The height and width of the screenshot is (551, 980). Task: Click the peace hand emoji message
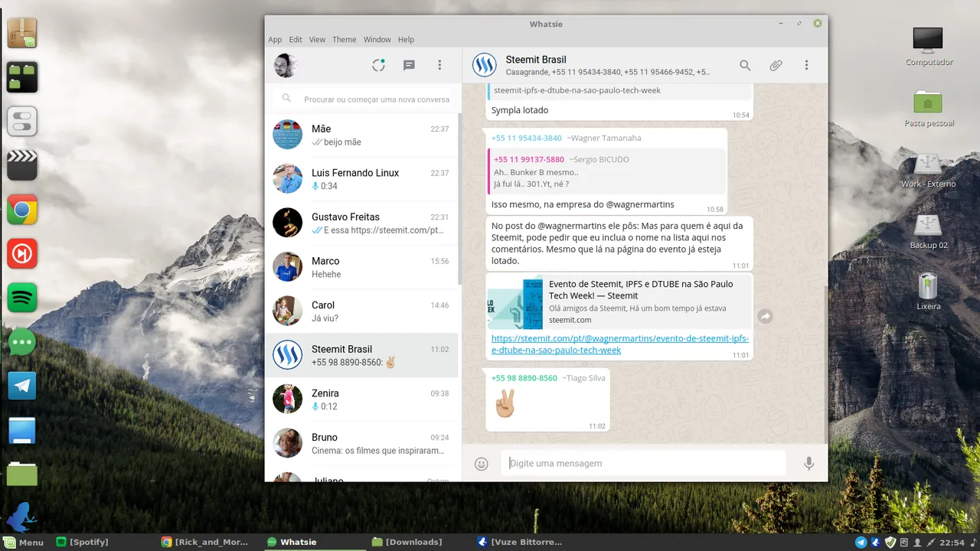tap(505, 403)
